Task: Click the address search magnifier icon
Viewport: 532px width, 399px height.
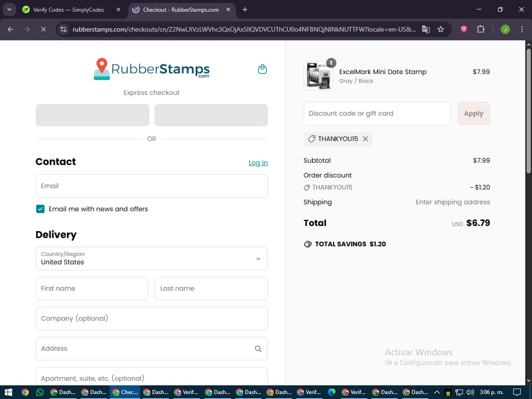Action: [258, 349]
